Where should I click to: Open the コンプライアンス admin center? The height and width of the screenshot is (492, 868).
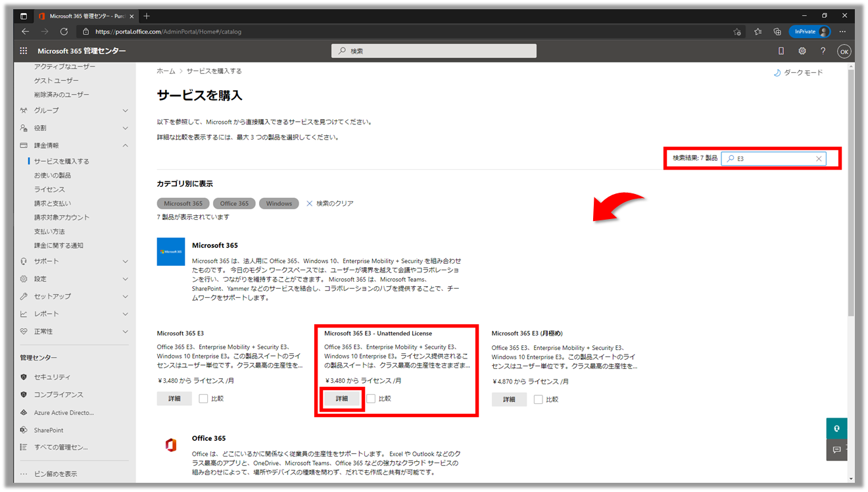pyautogui.click(x=59, y=395)
